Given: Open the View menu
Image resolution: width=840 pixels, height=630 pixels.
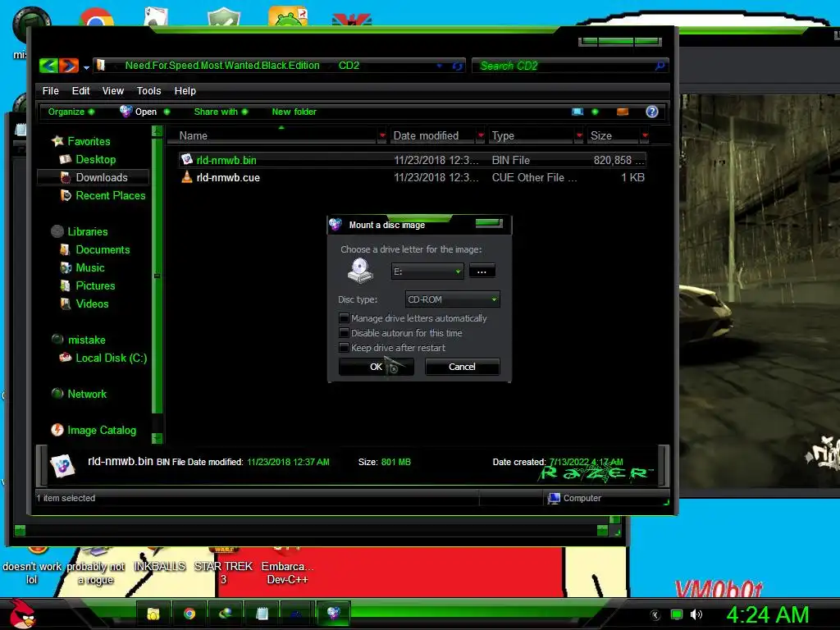Looking at the screenshot, I should coord(113,90).
